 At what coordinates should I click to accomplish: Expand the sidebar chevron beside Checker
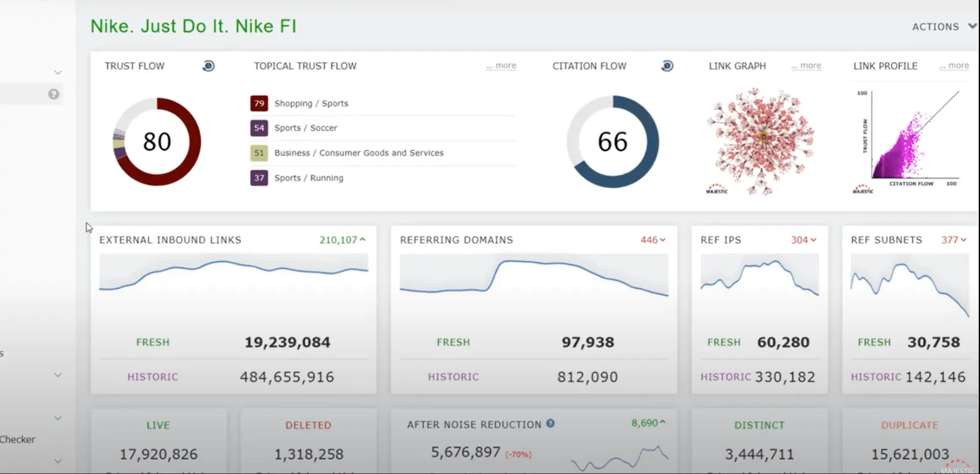point(58,418)
